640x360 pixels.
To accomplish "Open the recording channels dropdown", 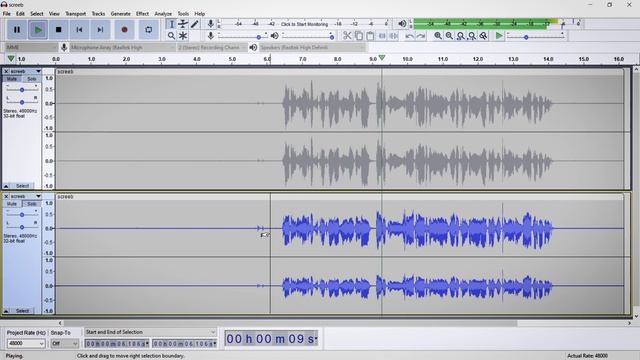I will pos(212,47).
